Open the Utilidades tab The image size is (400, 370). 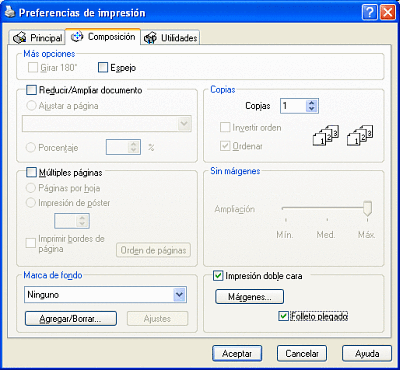tap(171, 38)
